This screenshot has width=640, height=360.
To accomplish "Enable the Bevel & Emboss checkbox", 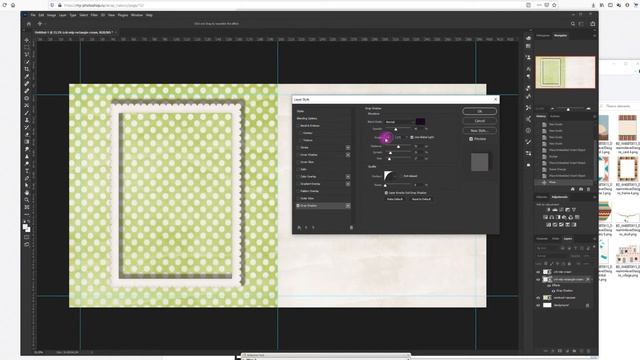I will click(x=298, y=126).
